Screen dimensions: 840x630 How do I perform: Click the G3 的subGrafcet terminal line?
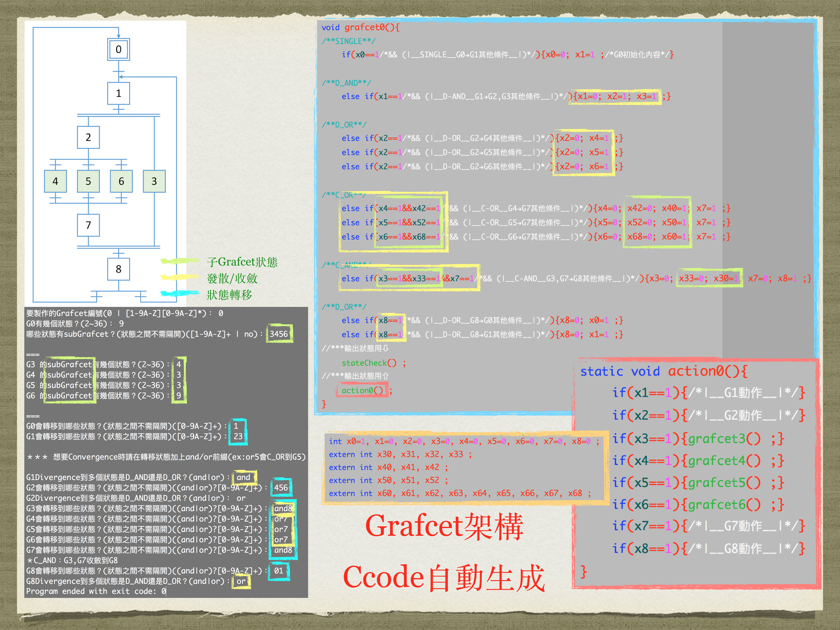pyautogui.click(x=104, y=364)
